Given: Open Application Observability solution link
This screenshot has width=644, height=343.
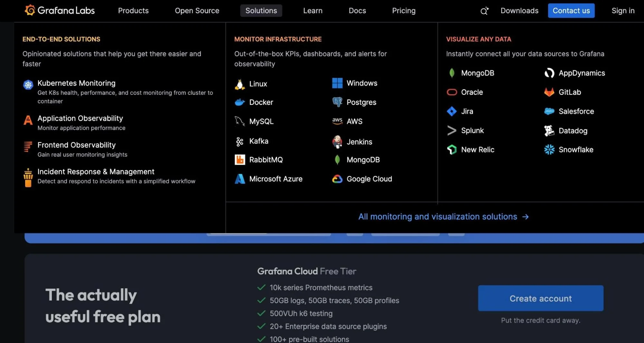Looking at the screenshot, I should click(x=80, y=118).
